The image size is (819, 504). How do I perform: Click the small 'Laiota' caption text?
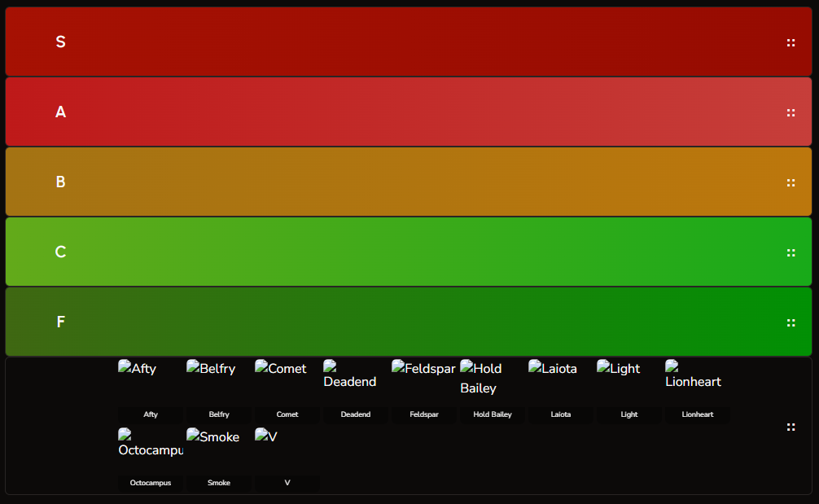[561, 414]
